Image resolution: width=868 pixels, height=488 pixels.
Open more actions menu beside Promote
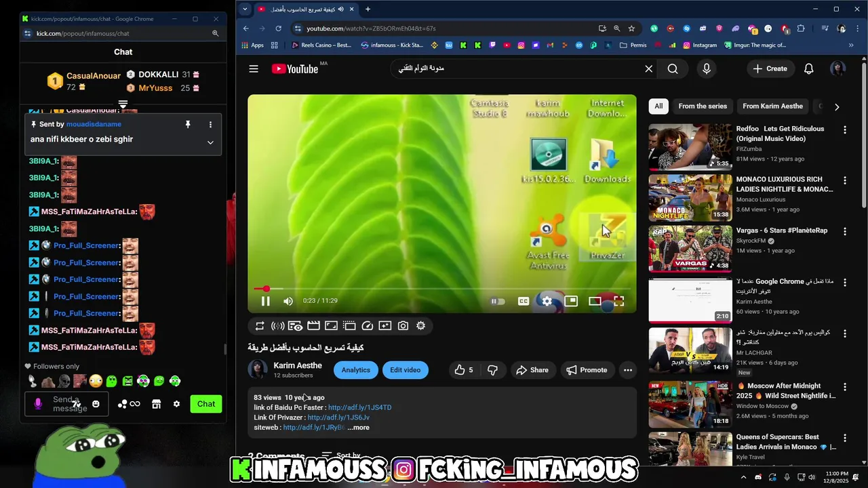click(x=628, y=370)
